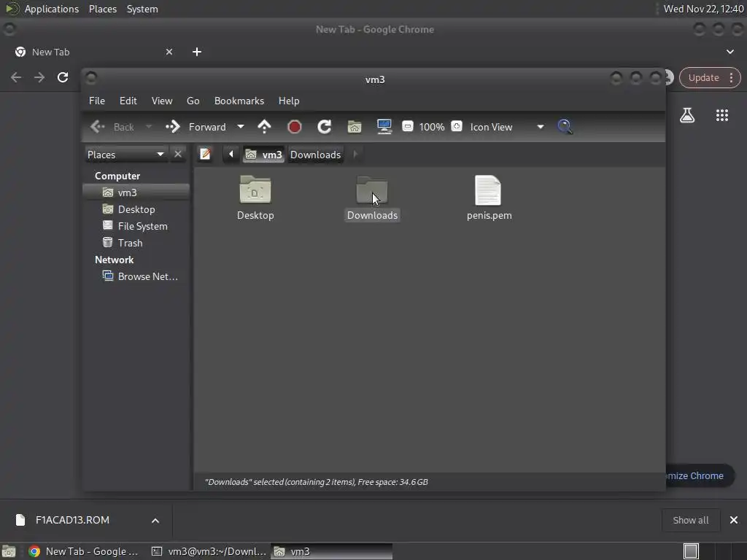Image resolution: width=747 pixels, height=560 pixels.
Task: Zoom in with the plus icon
Action: (457, 126)
